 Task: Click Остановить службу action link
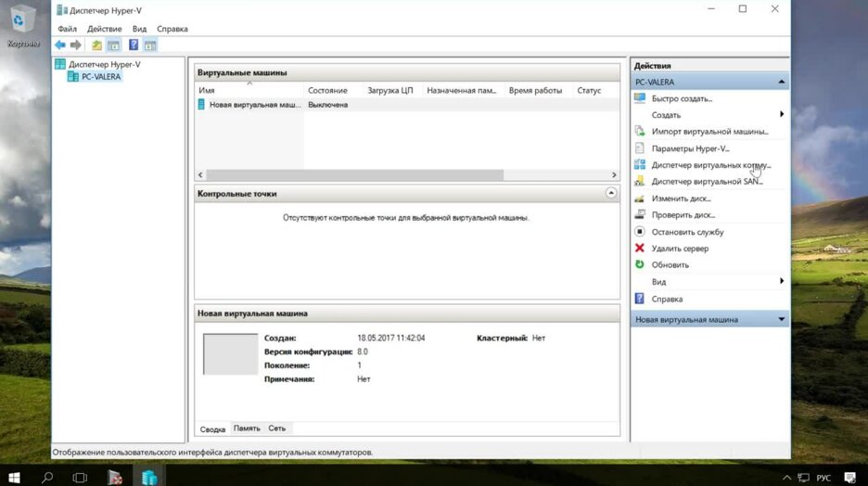687,232
